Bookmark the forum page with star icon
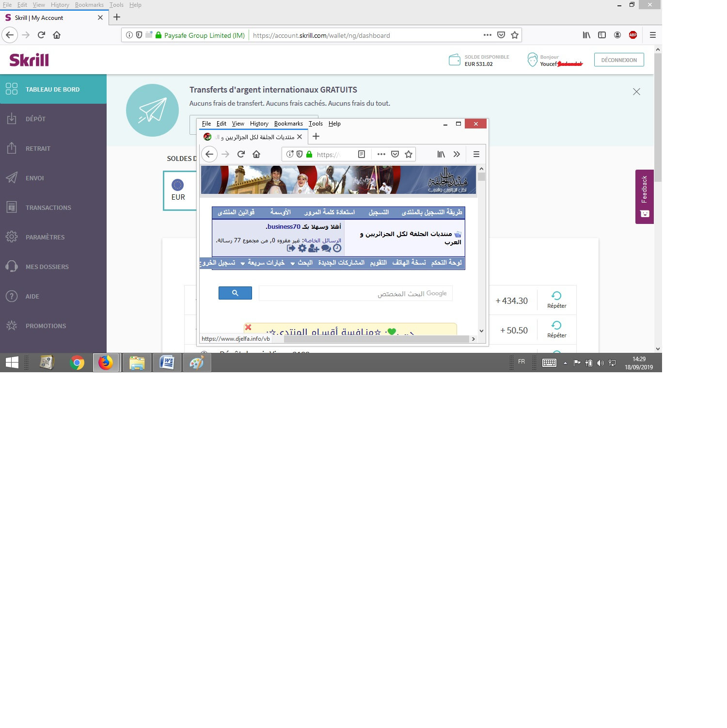The image size is (727, 728). [x=409, y=154]
